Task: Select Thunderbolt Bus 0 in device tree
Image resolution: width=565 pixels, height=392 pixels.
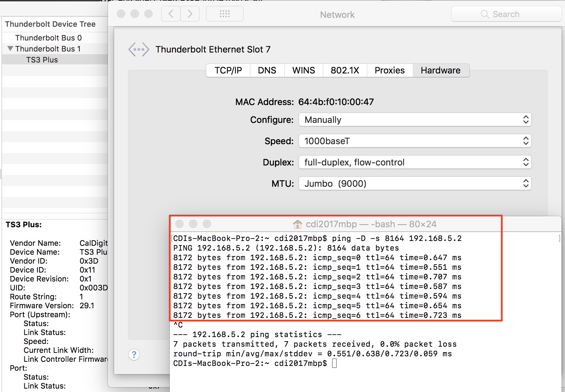Action: [x=55, y=38]
